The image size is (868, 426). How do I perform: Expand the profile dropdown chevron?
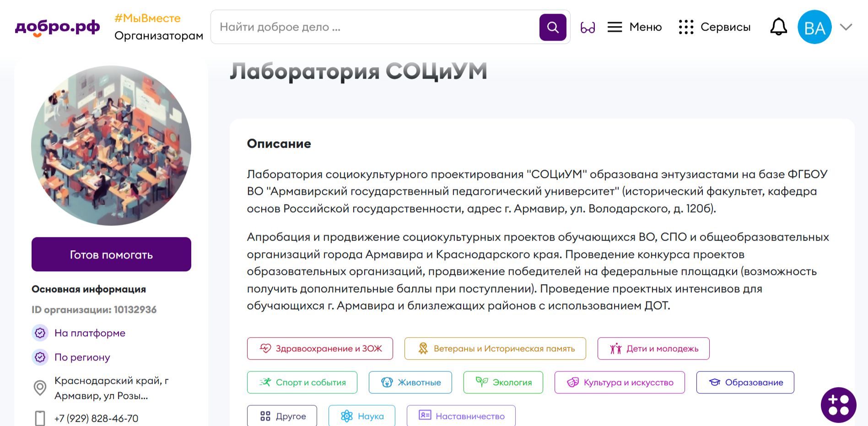click(846, 27)
